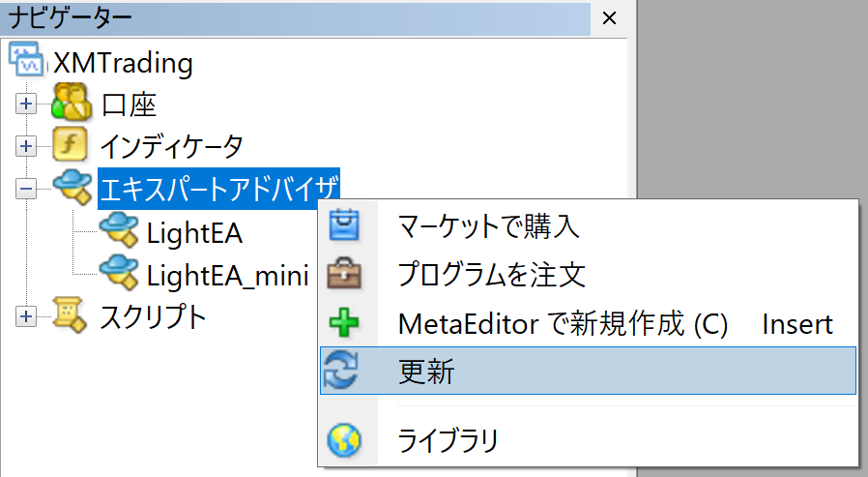Expand the インディケータ tree node
Image resolution: width=868 pixels, height=477 pixels.
(x=26, y=146)
